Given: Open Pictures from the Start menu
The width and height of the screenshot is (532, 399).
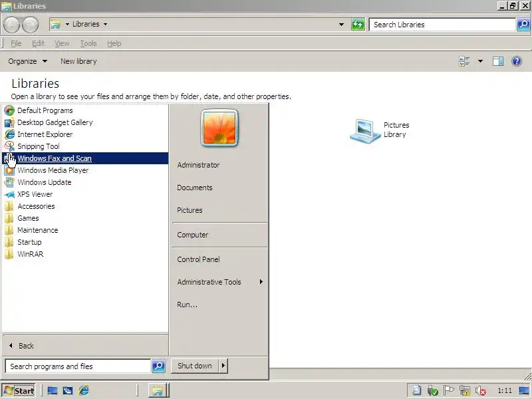Looking at the screenshot, I should click(x=219, y=210).
